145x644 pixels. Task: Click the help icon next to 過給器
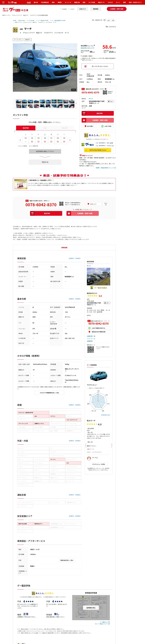tap(55, 329)
